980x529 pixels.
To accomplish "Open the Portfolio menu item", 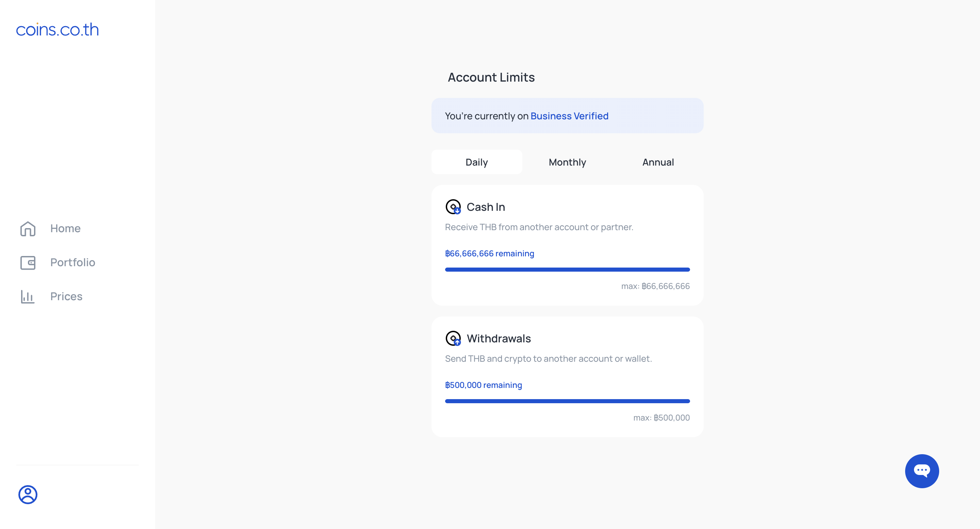I will click(73, 262).
